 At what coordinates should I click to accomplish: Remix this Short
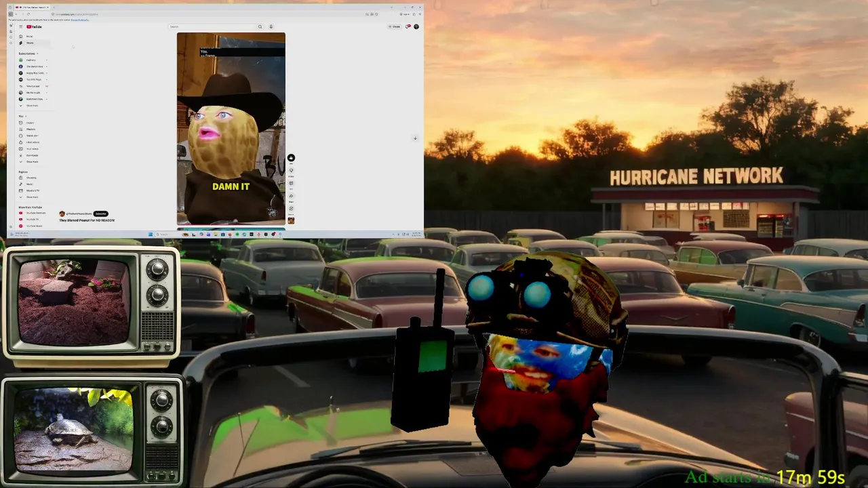tap(291, 209)
